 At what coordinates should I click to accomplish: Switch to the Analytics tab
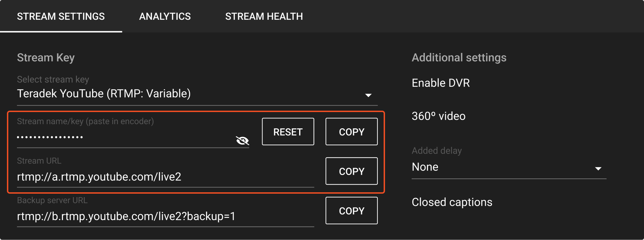click(x=165, y=16)
